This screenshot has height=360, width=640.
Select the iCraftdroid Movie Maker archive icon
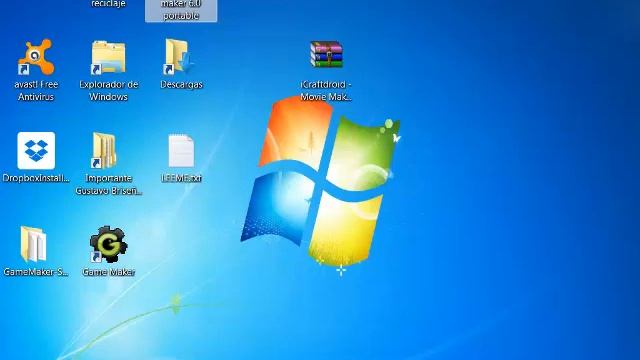tap(326, 54)
